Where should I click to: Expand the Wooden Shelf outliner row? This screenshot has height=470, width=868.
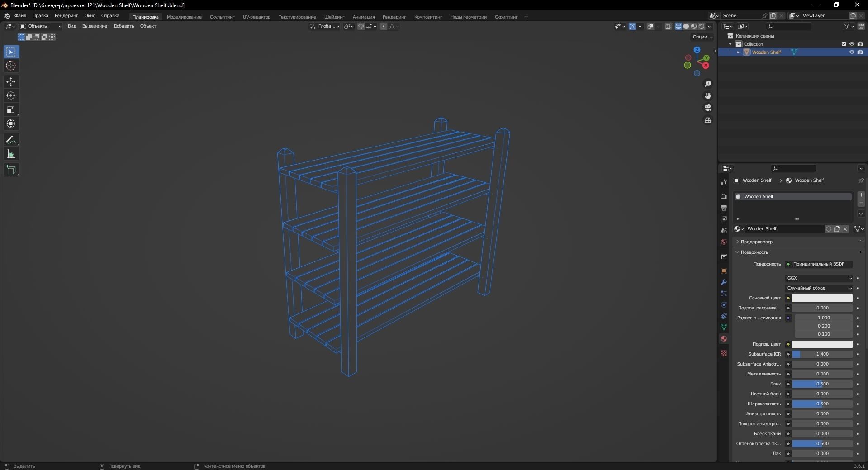coord(739,52)
